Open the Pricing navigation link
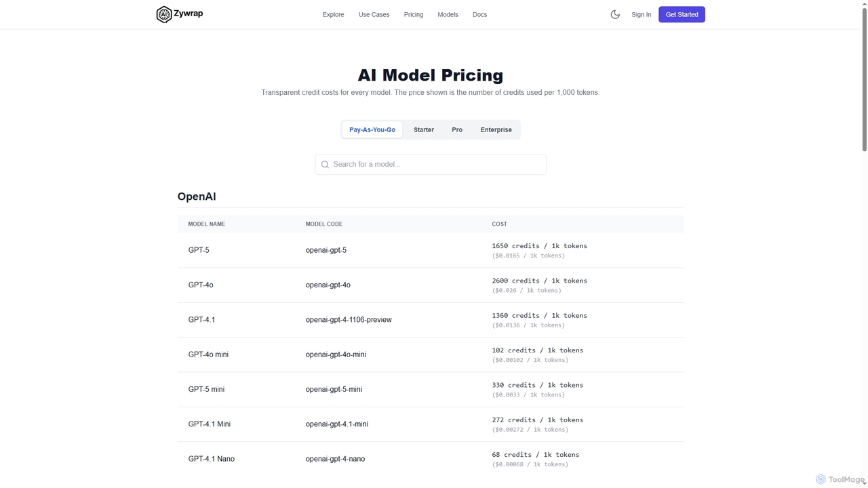Viewport: 868px width, 488px height. [x=413, y=14]
